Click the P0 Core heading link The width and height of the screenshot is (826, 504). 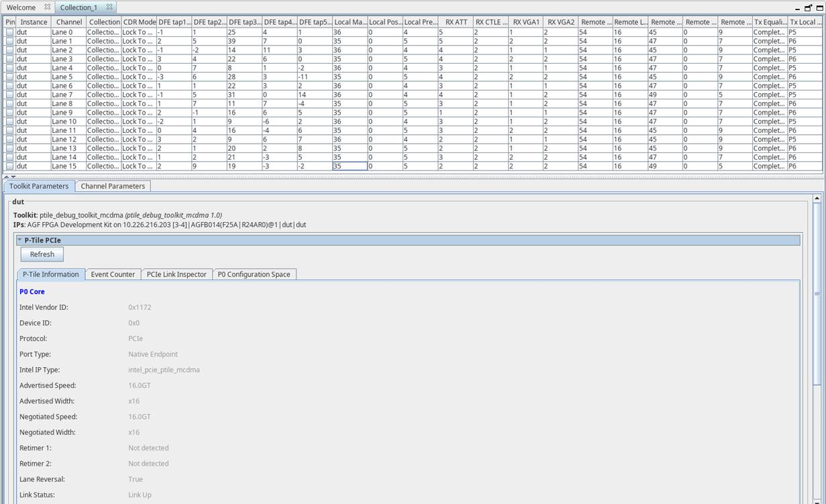click(x=32, y=292)
